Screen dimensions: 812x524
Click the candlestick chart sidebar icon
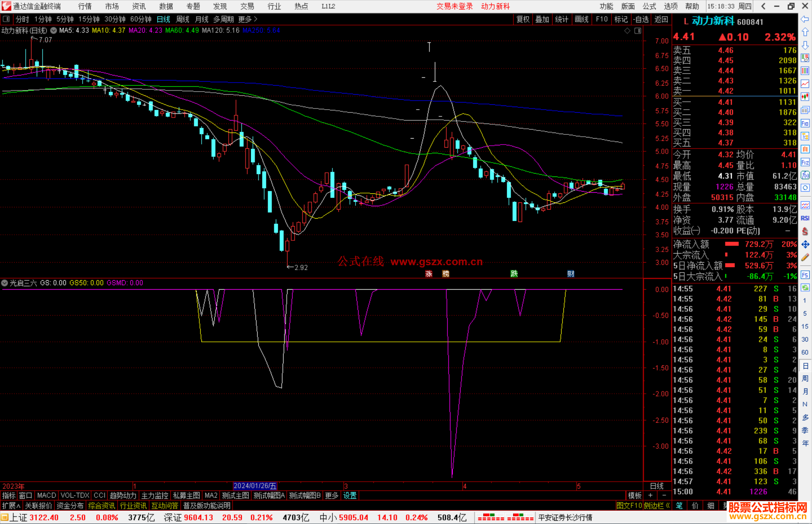click(805, 97)
